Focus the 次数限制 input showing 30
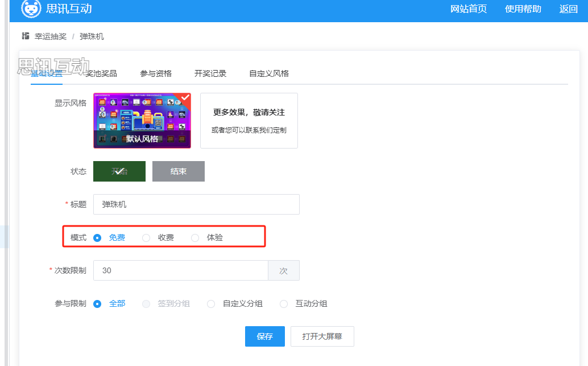 [x=181, y=270]
